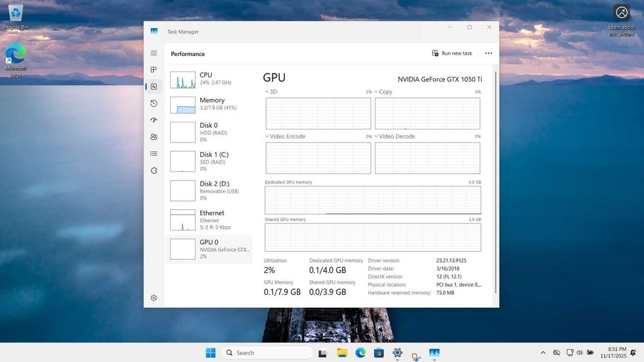Click the Shared GPU memory 0.0/3.9 GB value
Screen dimensions: 644x362
(328, 292)
